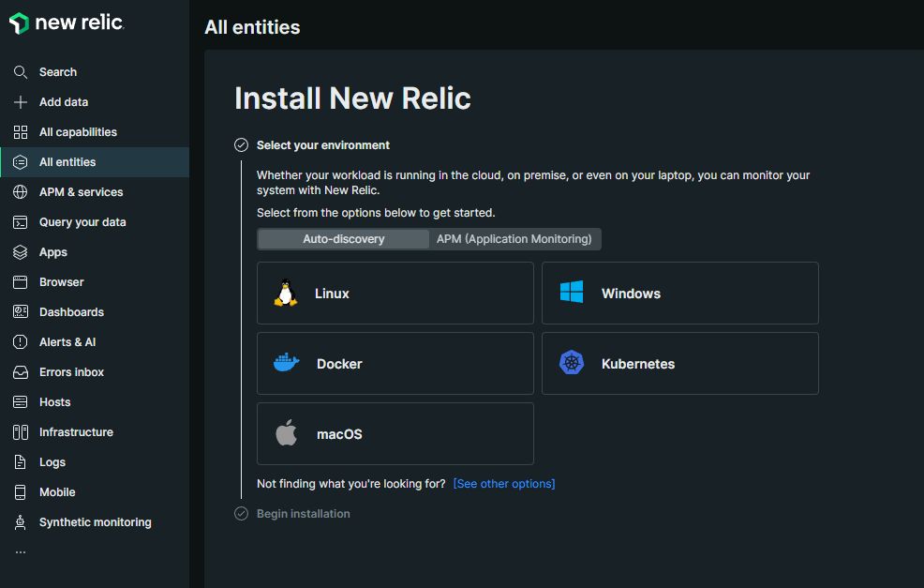The image size is (924, 588).
Task: Open the Logs sidebar item
Action: pos(95,462)
